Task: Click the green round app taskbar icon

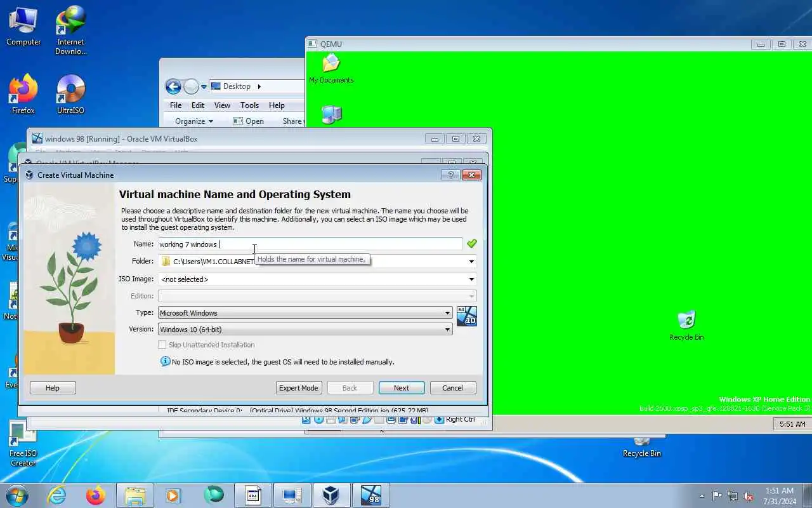Action: pos(213,495)
